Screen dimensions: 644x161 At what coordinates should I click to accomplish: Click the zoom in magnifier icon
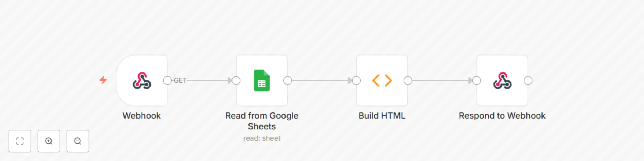click(49, 141)
